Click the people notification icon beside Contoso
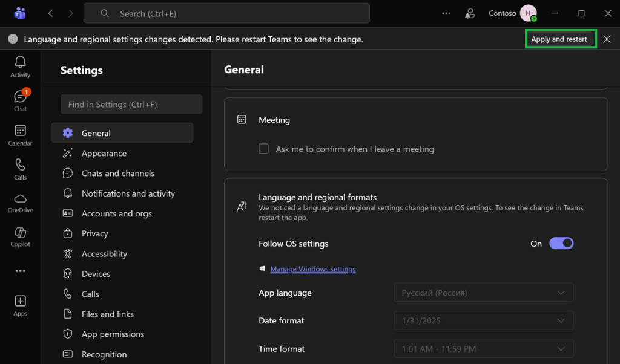Screen dimensions: 620x364 (x=470, y=14)
